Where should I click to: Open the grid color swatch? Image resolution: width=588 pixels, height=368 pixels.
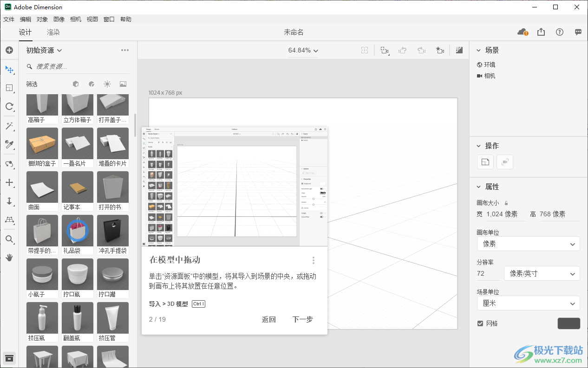(x=568, y=323)
